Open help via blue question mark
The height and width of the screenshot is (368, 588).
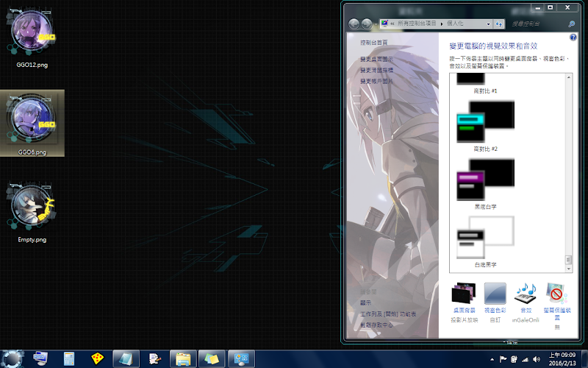tap(573, 38)
